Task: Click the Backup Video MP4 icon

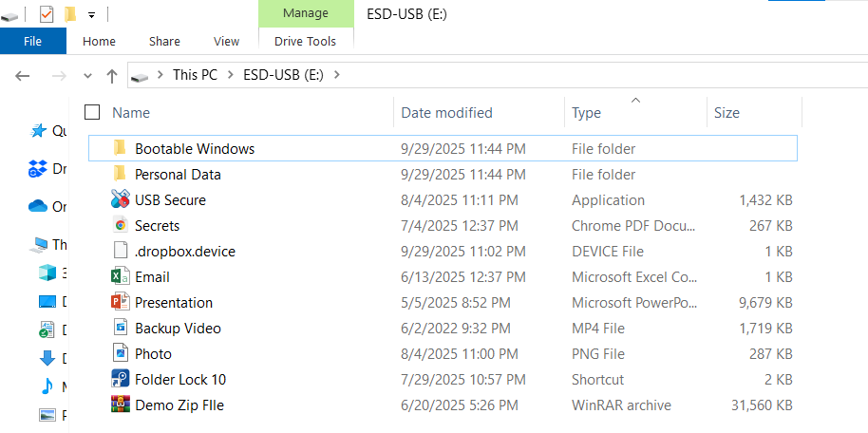Action: pos(120,328)
